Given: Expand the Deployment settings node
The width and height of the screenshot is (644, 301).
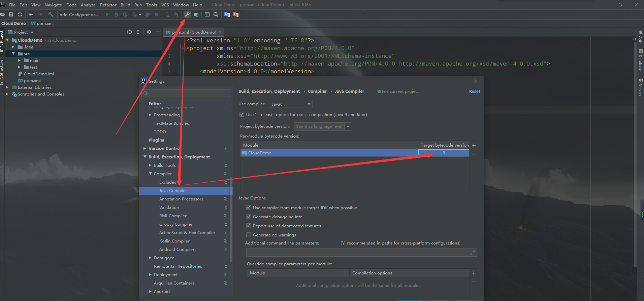Looking at the screenshot, I should tap(150, 274).
